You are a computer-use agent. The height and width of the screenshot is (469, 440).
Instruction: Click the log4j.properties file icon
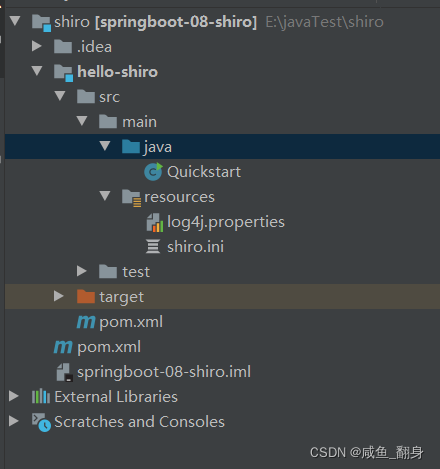pyautogui.click(x=155, y=222)
